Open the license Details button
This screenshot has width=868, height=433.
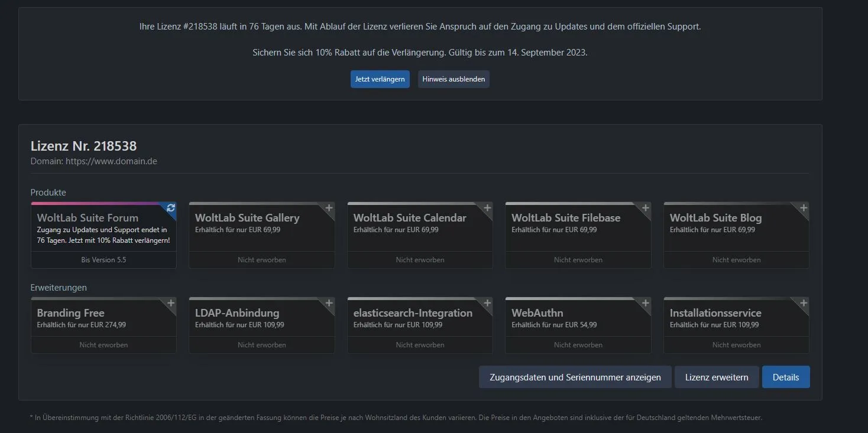pyautogui.click(x=785, y=377)
